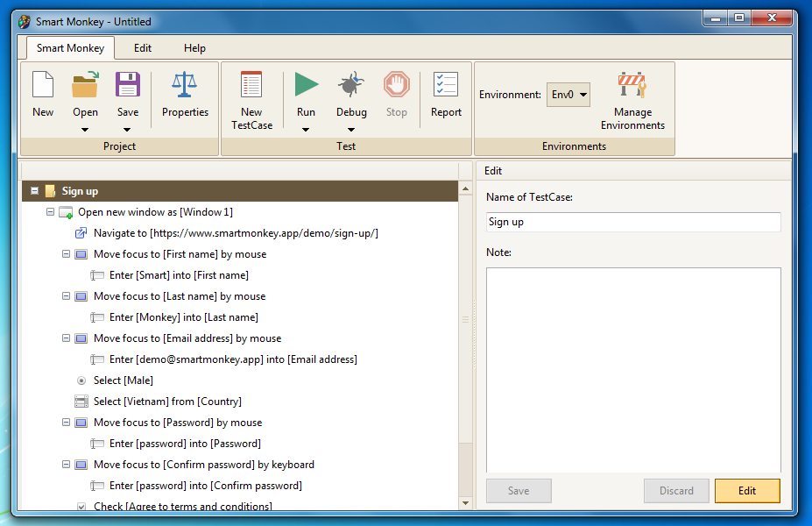Image resolution: width=812 pixels, height=526 pixels.
Task: Click the icon of Move focus to [First name]
Action: 81,254
